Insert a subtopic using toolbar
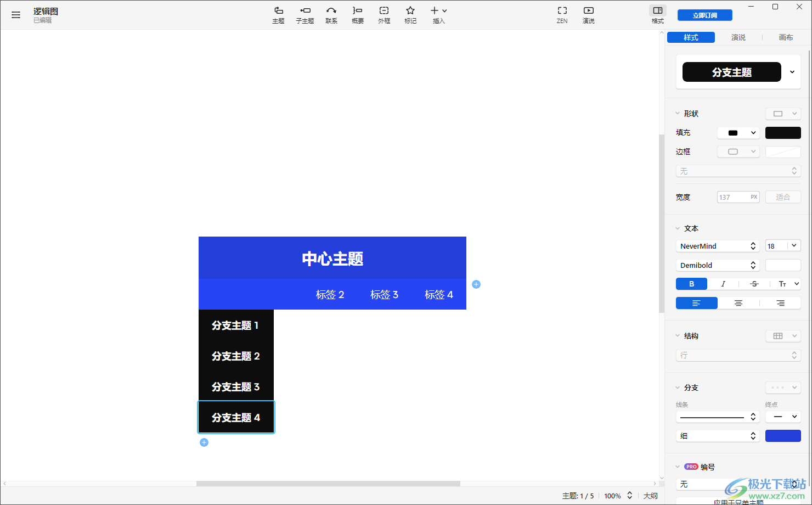Image resolution: width=812 pixels, height=505 pixels. [305, 15]
